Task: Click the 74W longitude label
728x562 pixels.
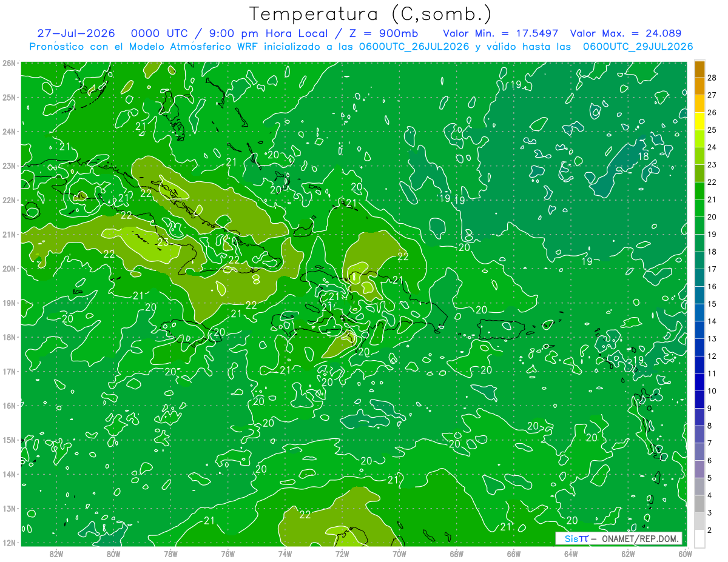Action: pyautogui.click(x=285, y=553)
